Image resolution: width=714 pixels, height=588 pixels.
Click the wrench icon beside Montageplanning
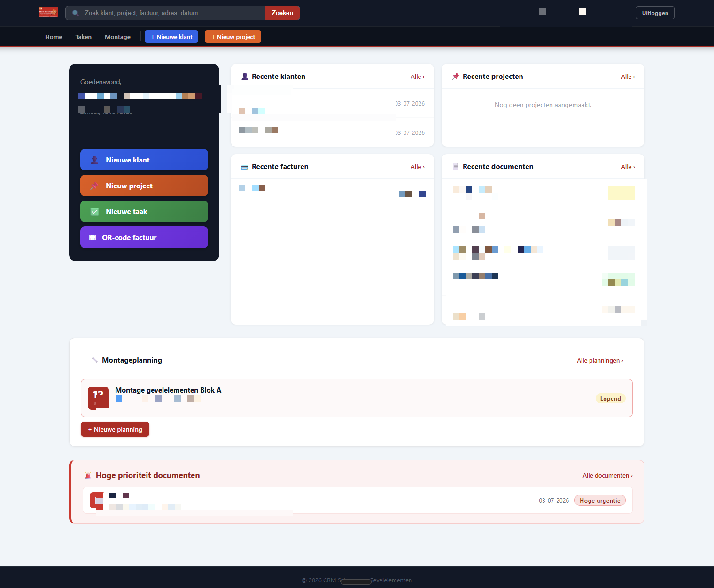(95, 360)
